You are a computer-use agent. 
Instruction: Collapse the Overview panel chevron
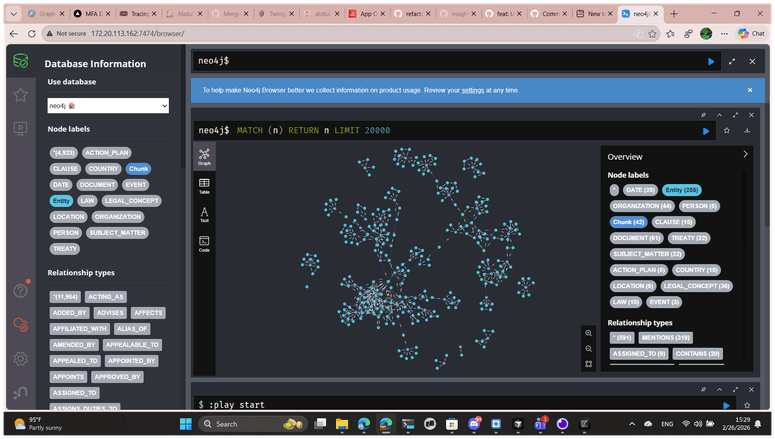pyautogui.click(x=745, y=154)
